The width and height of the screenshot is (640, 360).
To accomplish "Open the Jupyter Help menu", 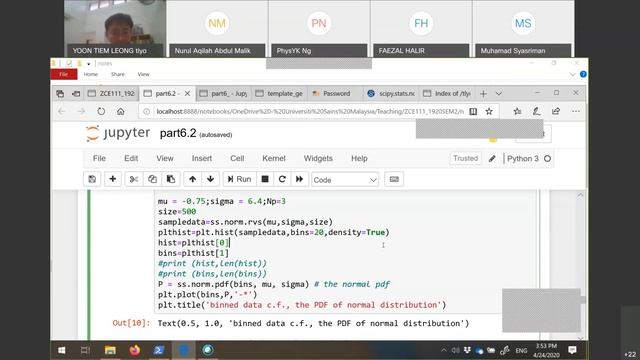I will [x=359, y=158].
